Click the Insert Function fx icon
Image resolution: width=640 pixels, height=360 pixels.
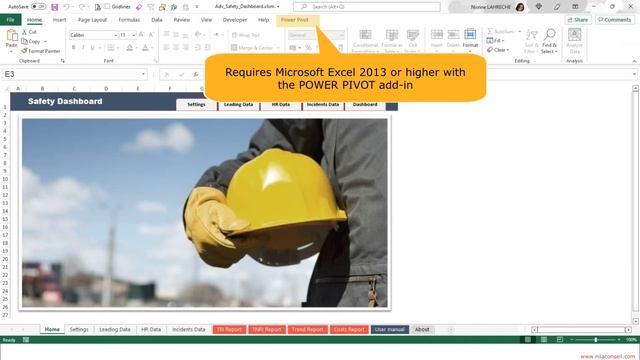[196, 74]
